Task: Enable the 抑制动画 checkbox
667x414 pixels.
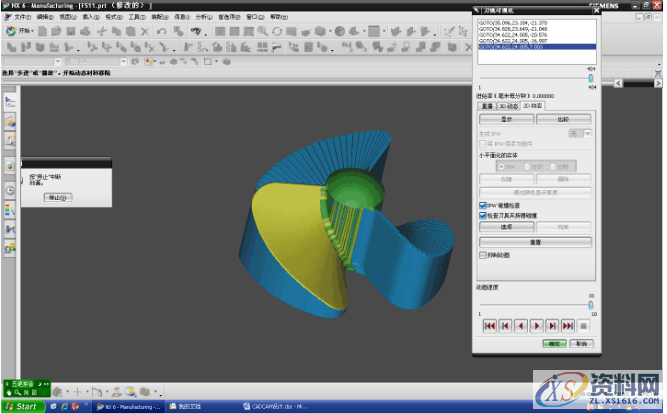Action: tap(483, 255)
